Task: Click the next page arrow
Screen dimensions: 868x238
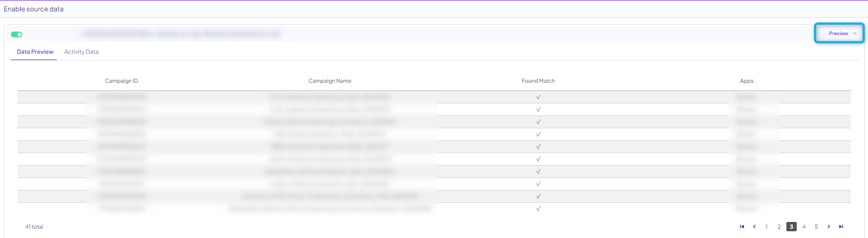Action: tap(829, 227)
